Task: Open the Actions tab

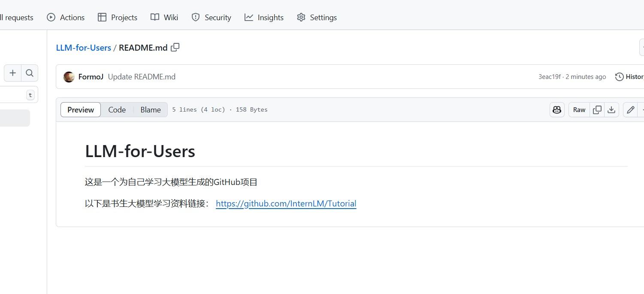Action: click(66, 17)
